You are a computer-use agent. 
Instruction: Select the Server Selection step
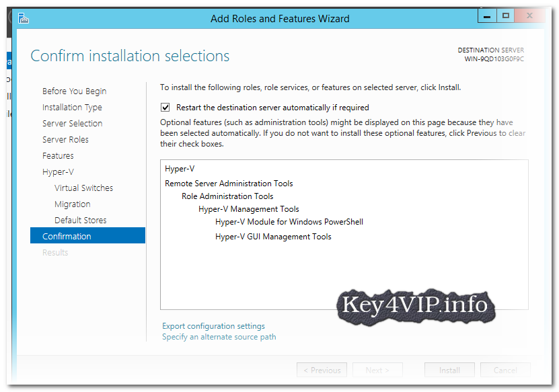coord(73,123)
